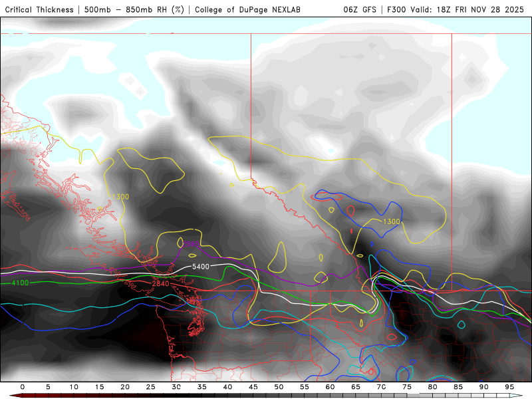532x399 pixels.
Task: Click the 50 value on the colorbar scale
Action: (279, 387)
